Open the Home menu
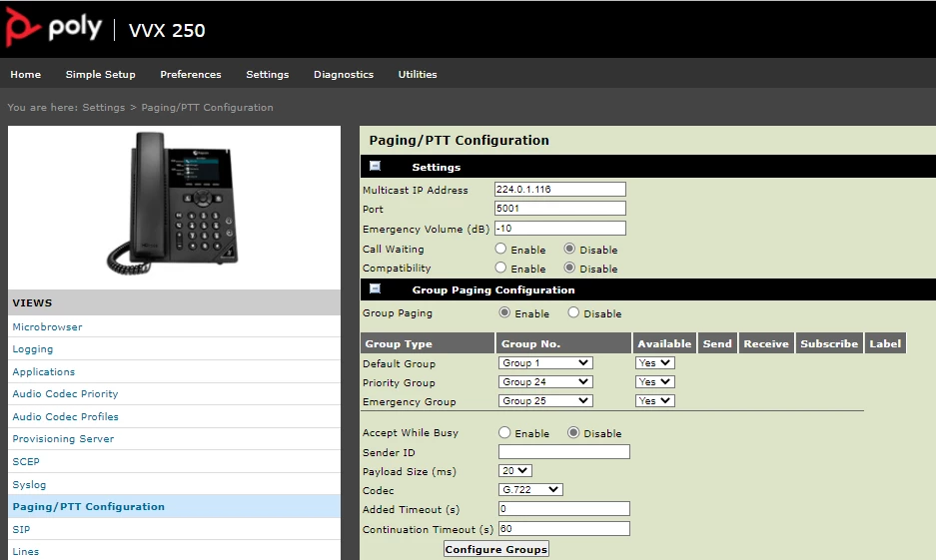The height and width of the screenshot is (560, 936). tap(26, 75)
